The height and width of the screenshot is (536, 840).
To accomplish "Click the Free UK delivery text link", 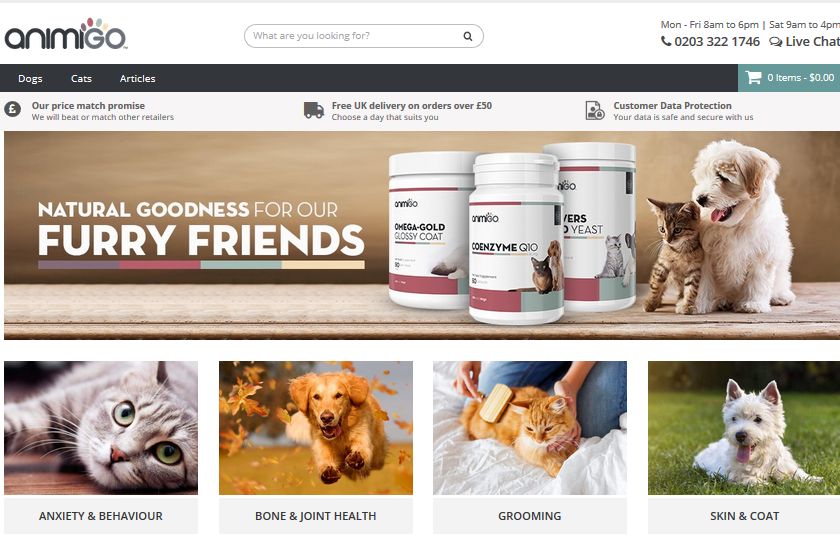I will pos(411,106).
